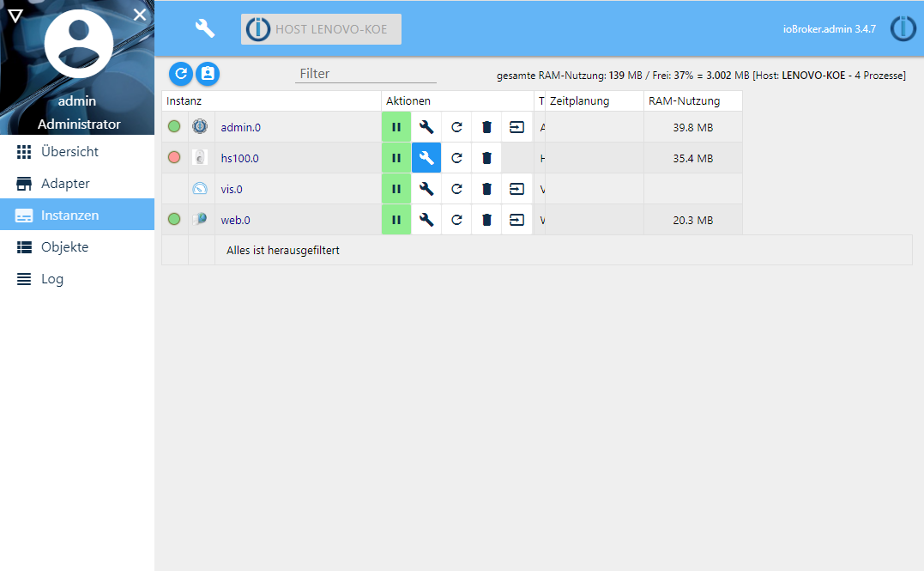Image resolution: width=924 pixels, height=571 pixels.
Task: Stop the vis.0 instance
Action: (396, 189)
